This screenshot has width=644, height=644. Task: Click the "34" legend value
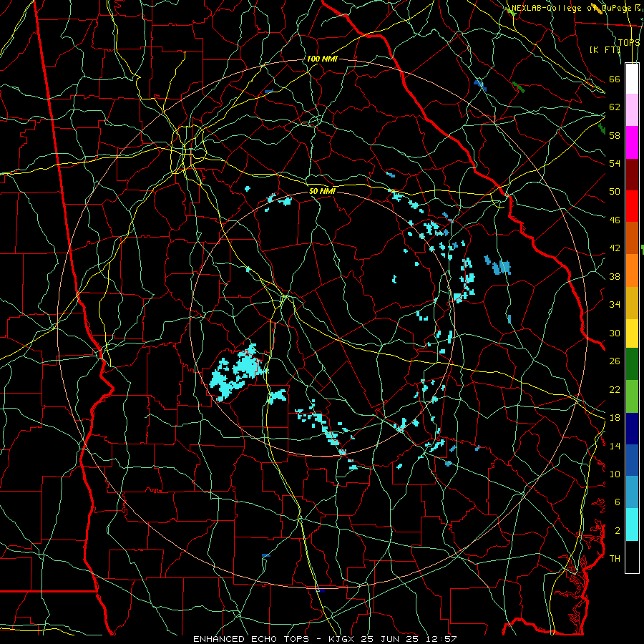615,305
